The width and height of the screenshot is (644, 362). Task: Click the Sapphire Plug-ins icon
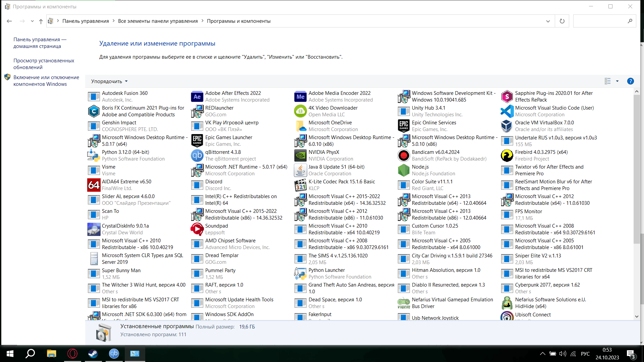(507, 97)
